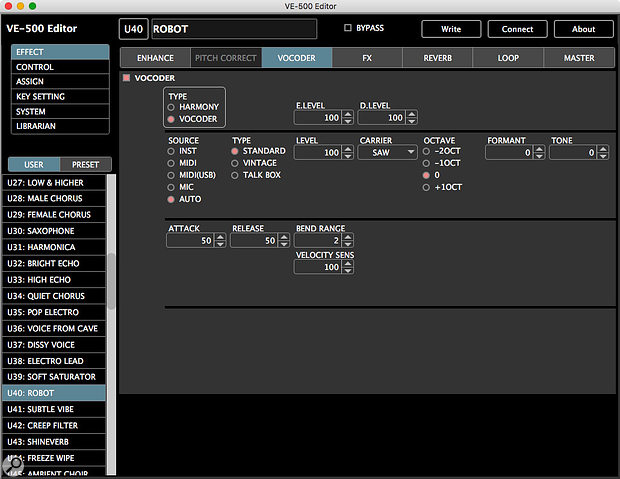Switch to the VOCODER tab
This screenshot has width=620, height=479.
click(297, 58)
